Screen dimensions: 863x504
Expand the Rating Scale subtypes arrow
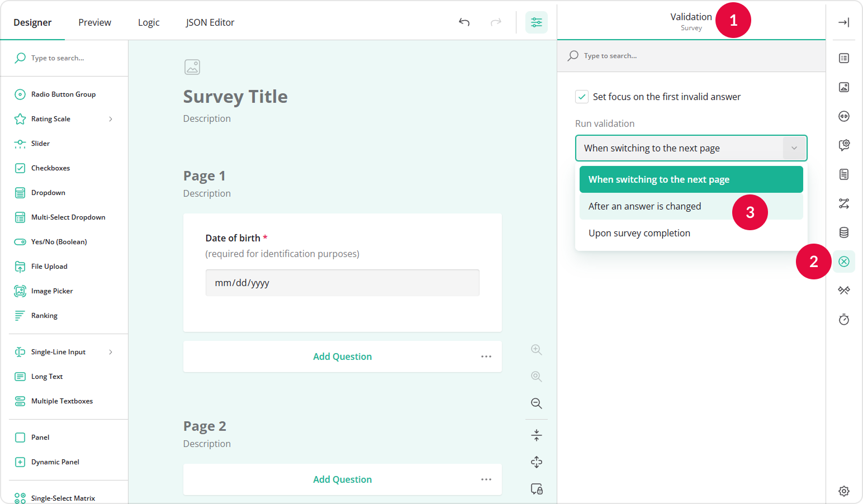pos(111,119)
